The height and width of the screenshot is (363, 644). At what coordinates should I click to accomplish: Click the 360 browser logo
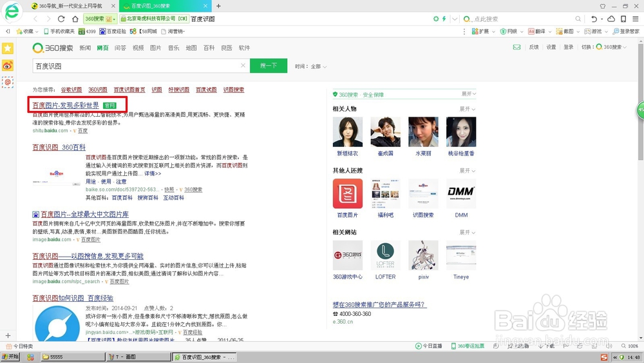[12, 11]
